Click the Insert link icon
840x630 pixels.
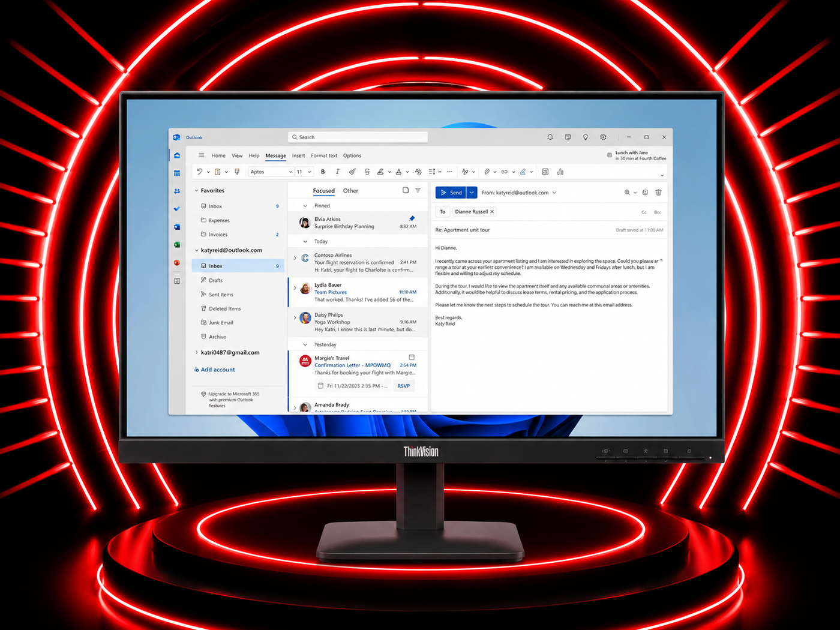point(505,172)
